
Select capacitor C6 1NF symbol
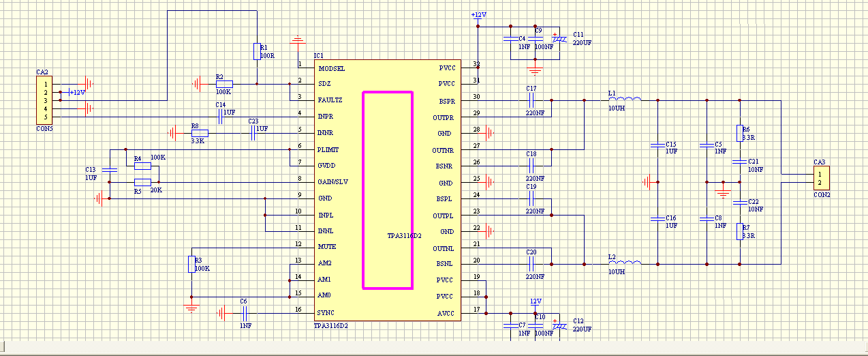pyautogui.click(x=246, y=313)
